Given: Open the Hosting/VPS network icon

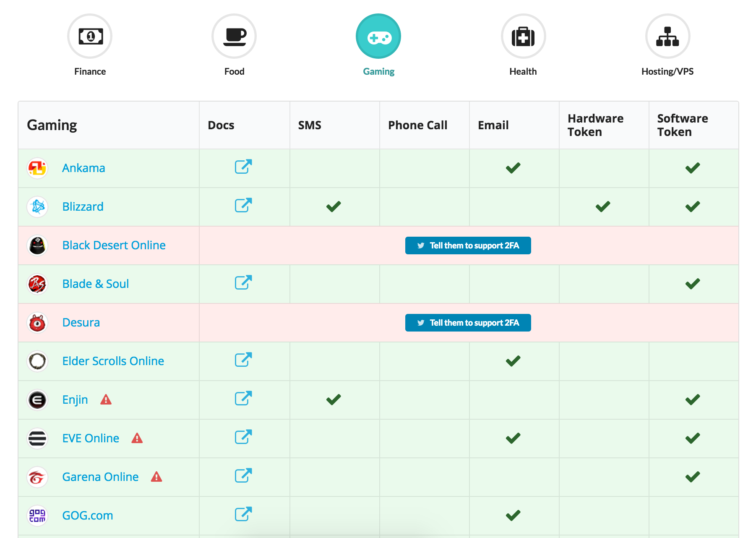Looking at the screenshot, I should [667, 36].
